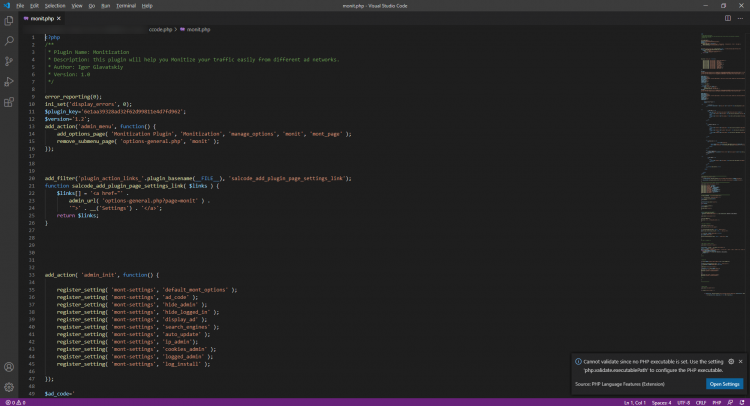Select the monit.php editor tab

[x=42, y=19]
